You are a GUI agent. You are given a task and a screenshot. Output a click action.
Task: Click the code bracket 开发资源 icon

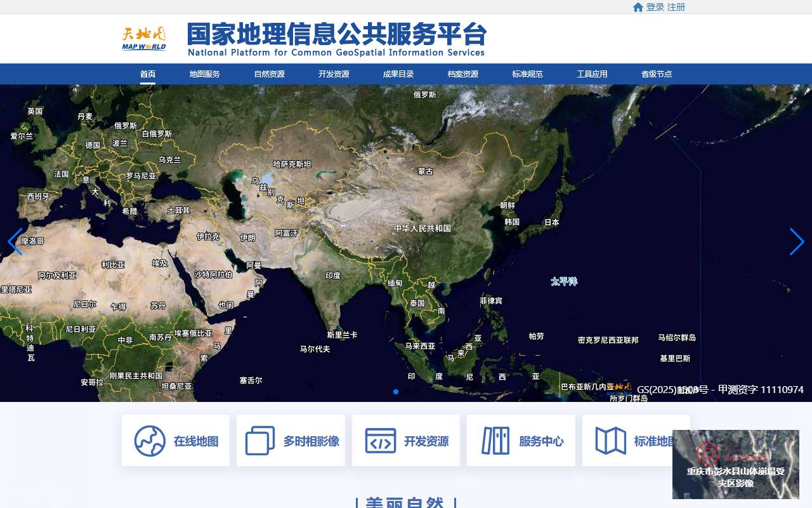[x=381, y=441]
